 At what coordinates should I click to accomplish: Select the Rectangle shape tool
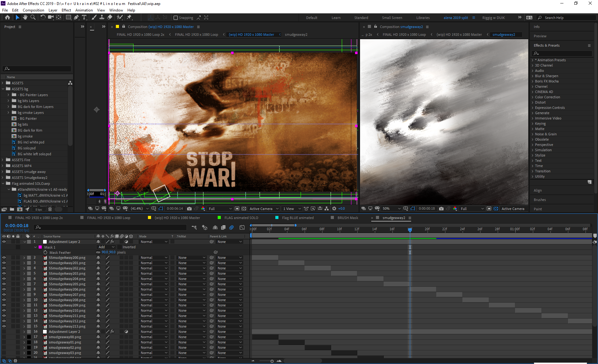(68, 17)
